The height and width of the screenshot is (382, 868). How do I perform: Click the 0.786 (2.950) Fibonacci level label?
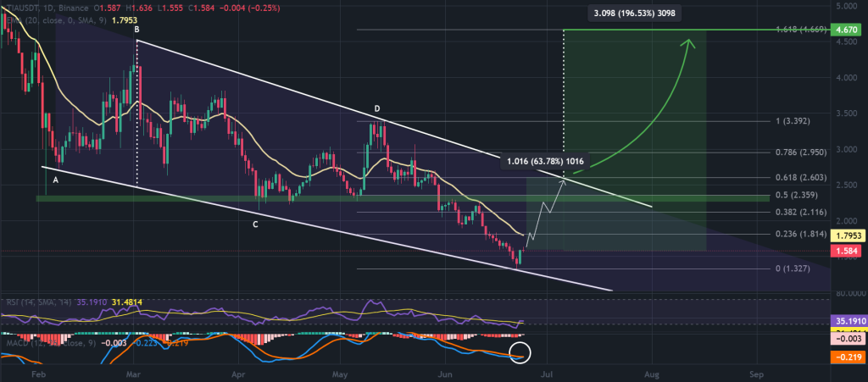802,152
